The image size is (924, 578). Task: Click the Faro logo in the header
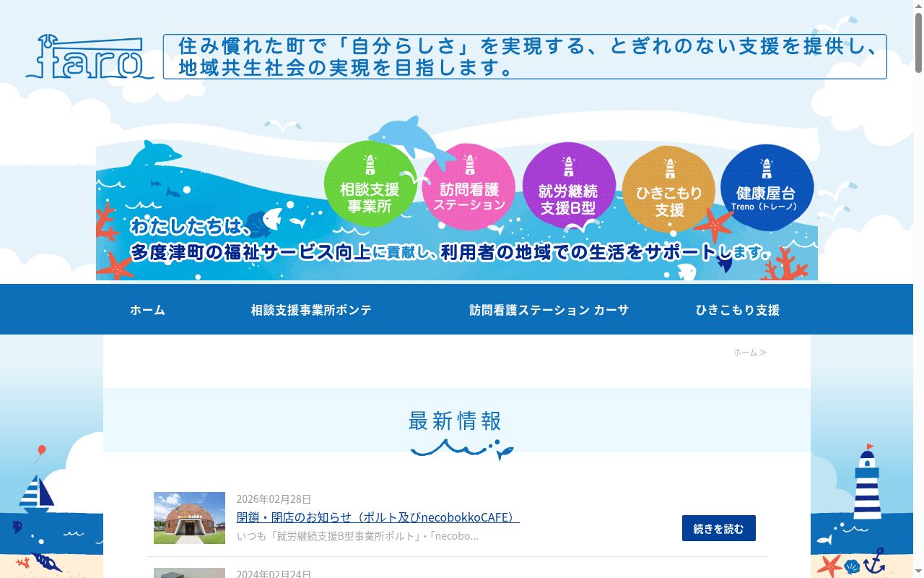point(90,56)
